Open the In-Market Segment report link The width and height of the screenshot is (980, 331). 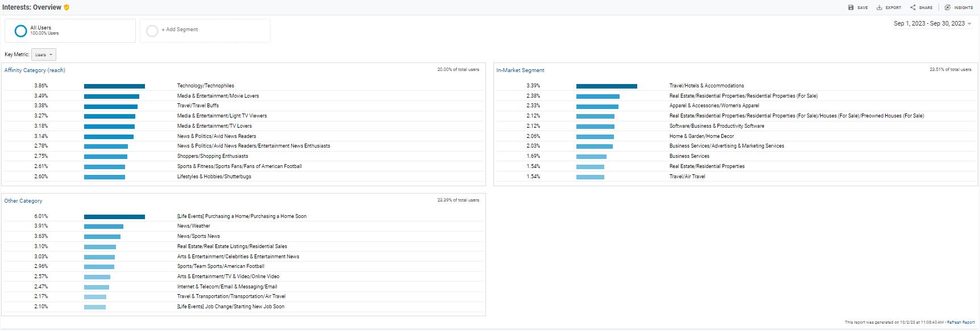coord(520,70)
